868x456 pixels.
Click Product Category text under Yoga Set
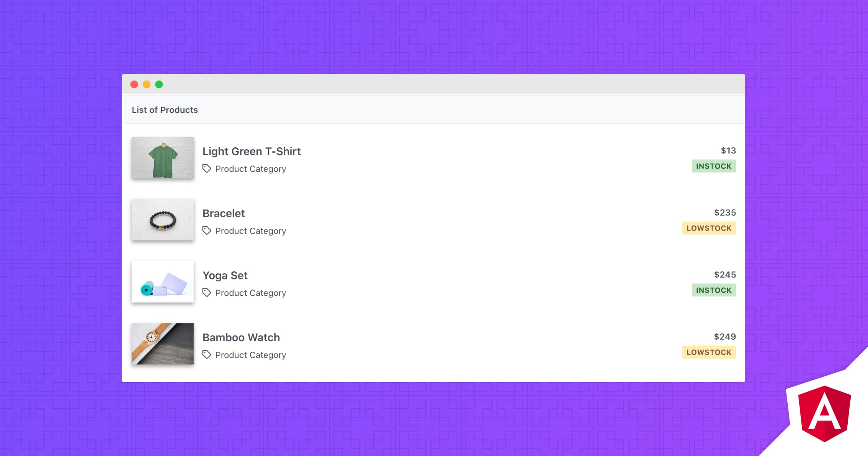point(251,293)
